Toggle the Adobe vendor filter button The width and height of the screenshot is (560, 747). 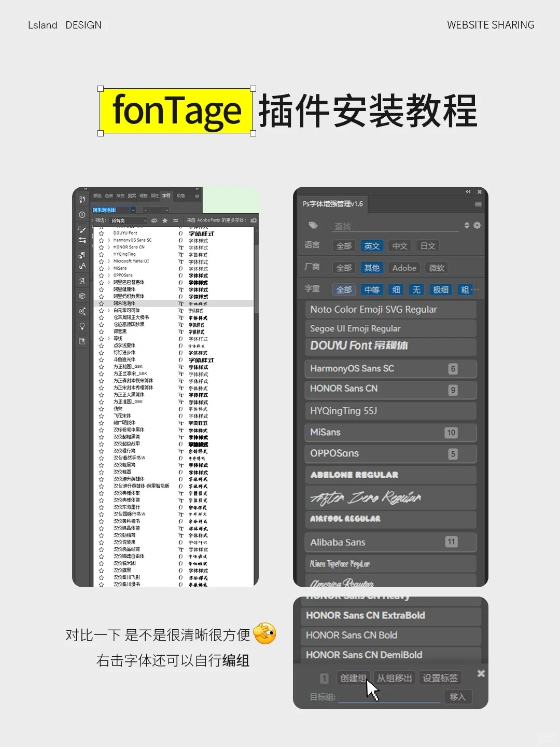(x=404, y=268)
